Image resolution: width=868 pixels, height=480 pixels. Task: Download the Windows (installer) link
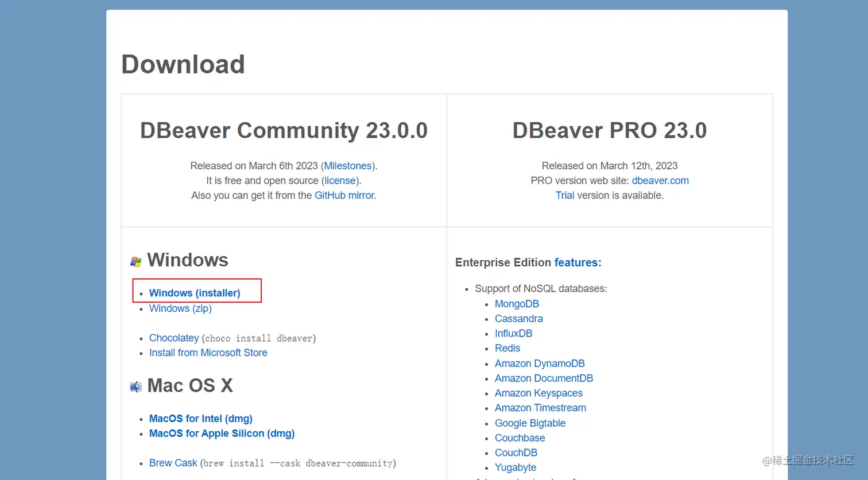click(195, 293)
